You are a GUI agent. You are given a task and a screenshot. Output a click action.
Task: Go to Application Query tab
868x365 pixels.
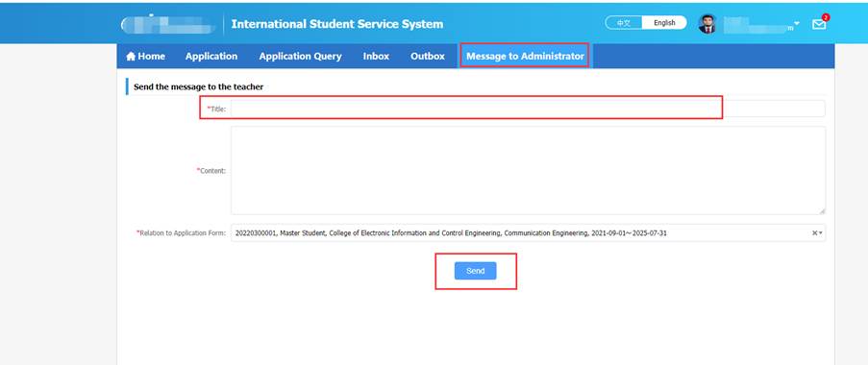(x=300, y=57)
